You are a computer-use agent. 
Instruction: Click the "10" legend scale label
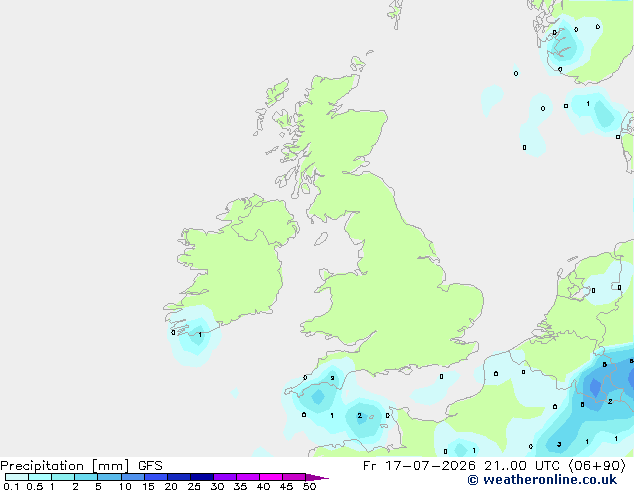[x=125, y=486]
